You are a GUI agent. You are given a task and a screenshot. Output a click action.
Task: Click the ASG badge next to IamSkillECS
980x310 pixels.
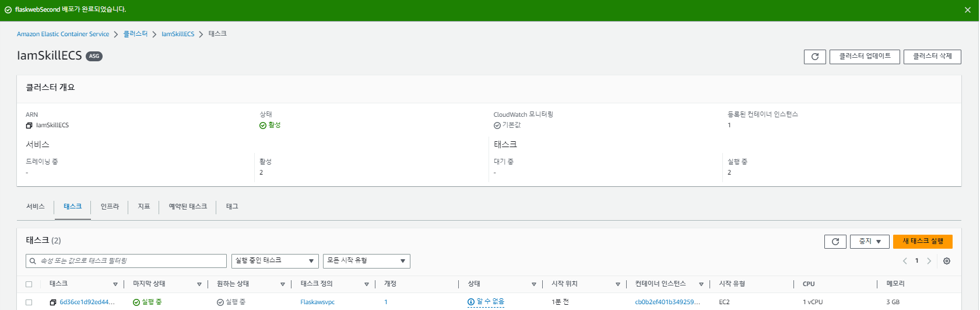(94, 57)
